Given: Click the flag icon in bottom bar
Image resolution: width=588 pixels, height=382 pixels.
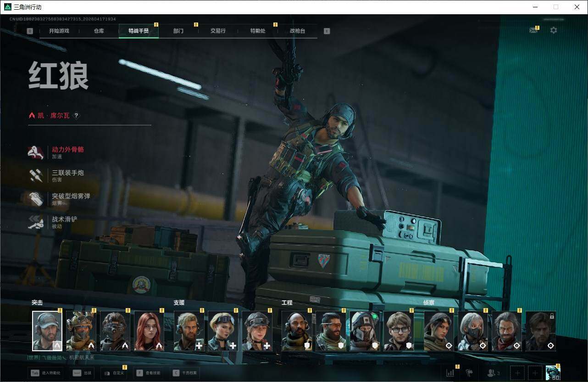Looking at the screenshot, I should (469, 373).
